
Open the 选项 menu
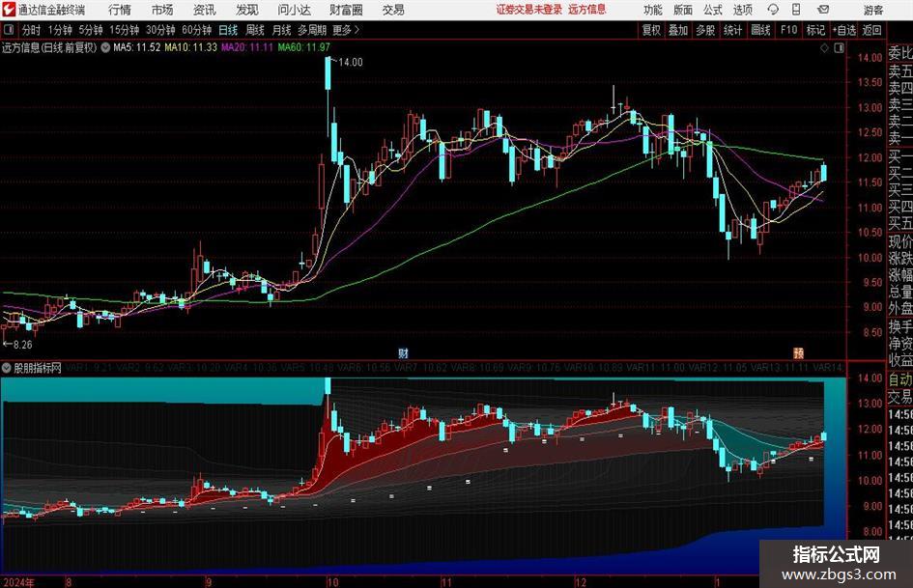(x=742, y=10)
